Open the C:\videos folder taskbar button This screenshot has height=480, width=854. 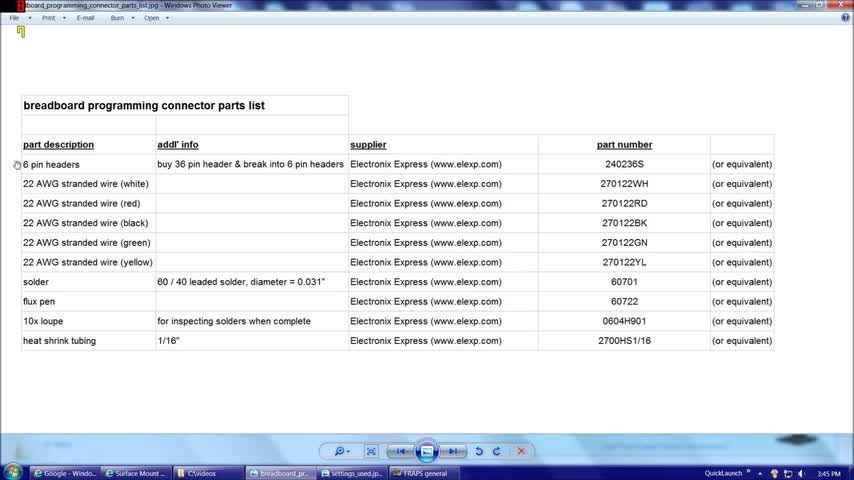click(x=208, y=473)
